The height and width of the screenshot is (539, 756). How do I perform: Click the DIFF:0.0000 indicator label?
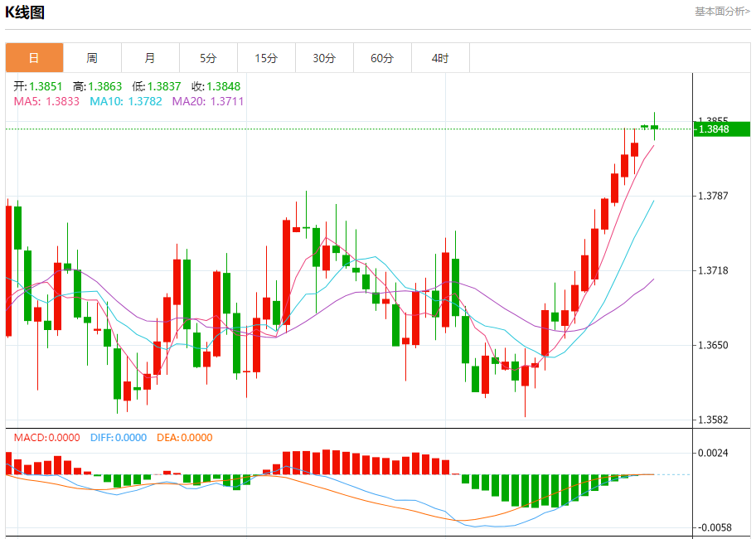coord(119,437)
